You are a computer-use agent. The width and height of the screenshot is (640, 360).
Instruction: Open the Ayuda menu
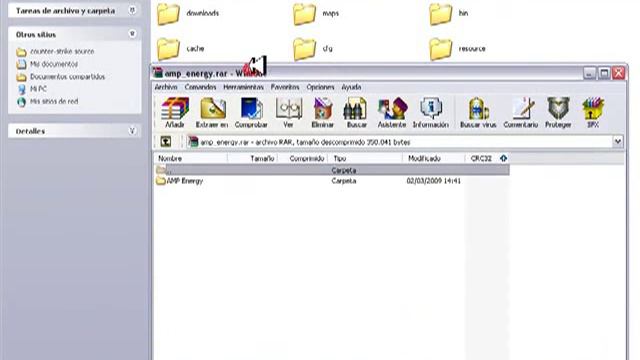(x=351, y=87)
